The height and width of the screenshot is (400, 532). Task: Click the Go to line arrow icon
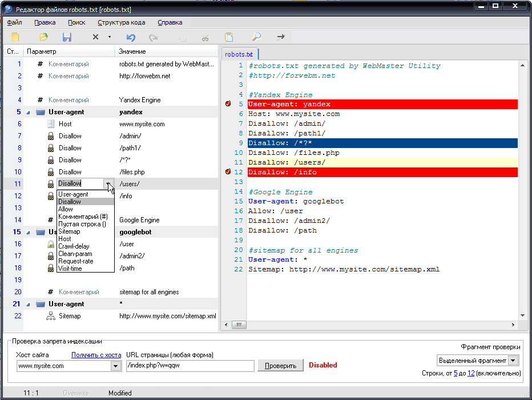[281, 37]
